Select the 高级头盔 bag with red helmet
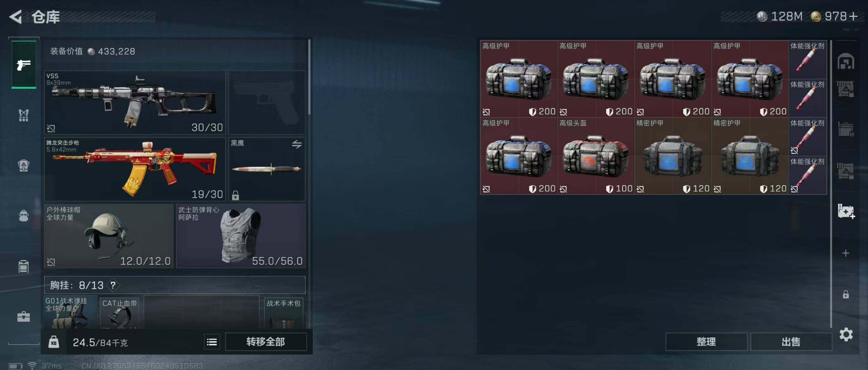Screen dimensions: 868x370 pos(596,156)
